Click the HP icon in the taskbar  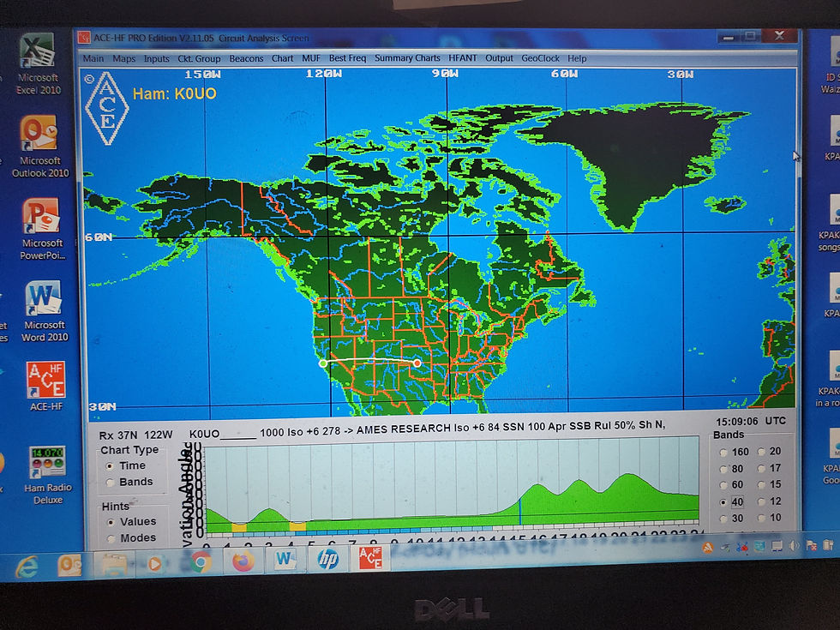[327, 560]
